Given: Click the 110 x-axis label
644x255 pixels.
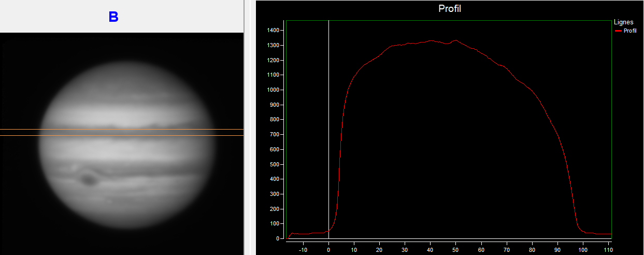Looking at the screenshot, I should click(609, 249).
